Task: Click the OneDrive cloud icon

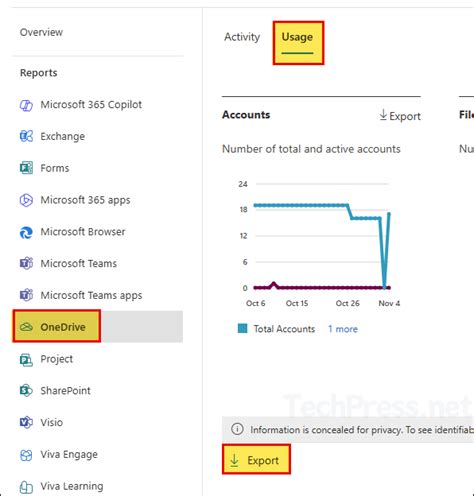Action: (26, 327)
